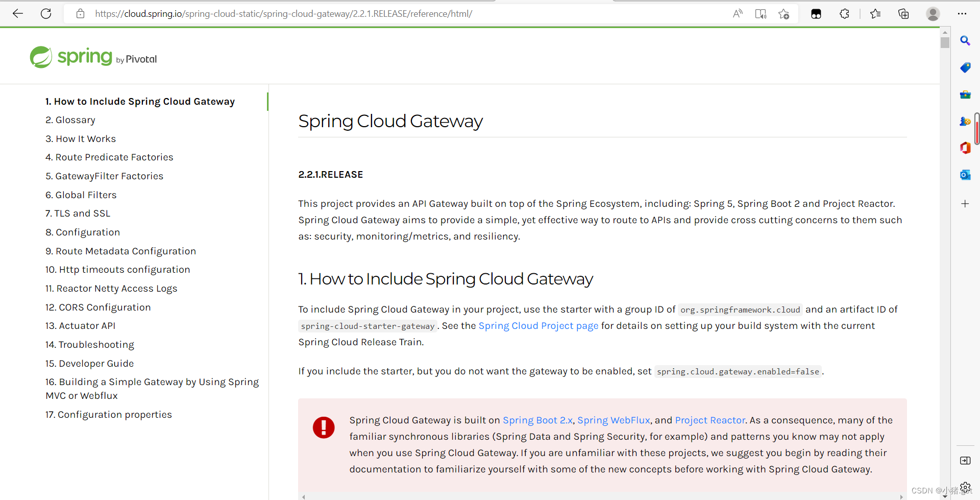Click horizontal scrollbar left arrow in content
This screenshot has width=980, height=500.
304,496
